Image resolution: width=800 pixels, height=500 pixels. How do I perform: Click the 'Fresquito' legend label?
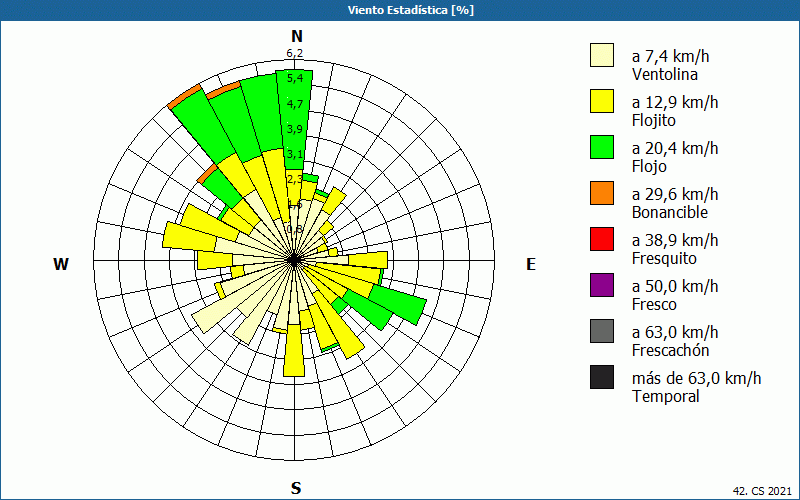[664, 258]
